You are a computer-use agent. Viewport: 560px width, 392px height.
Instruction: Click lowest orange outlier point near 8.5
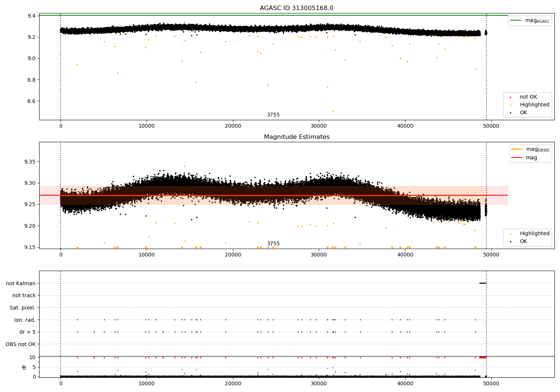333,111
